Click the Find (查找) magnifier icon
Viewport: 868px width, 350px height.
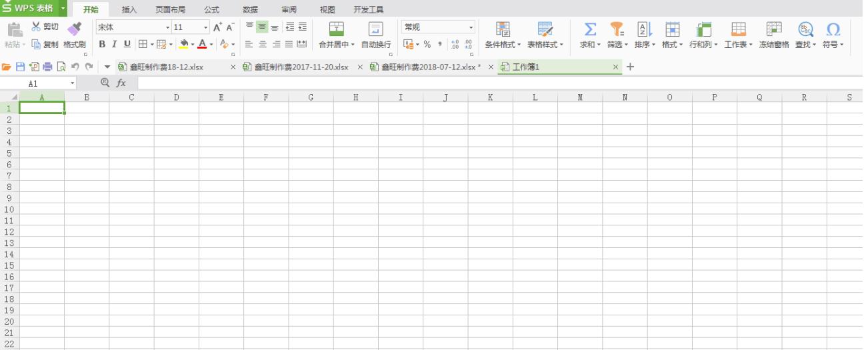tap(805, 29)
